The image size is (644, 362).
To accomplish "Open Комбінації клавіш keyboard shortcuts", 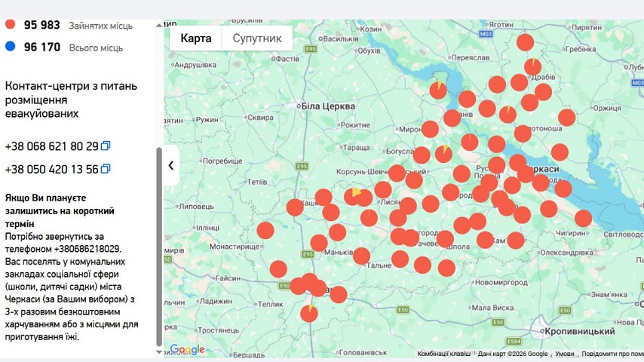I will point(444,354).
